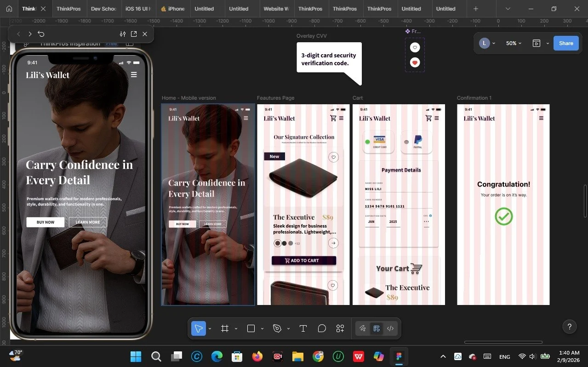Screen dimensions: 588x367
Task: Select the brown color dot swatch
Action: [x=277, y=243]
